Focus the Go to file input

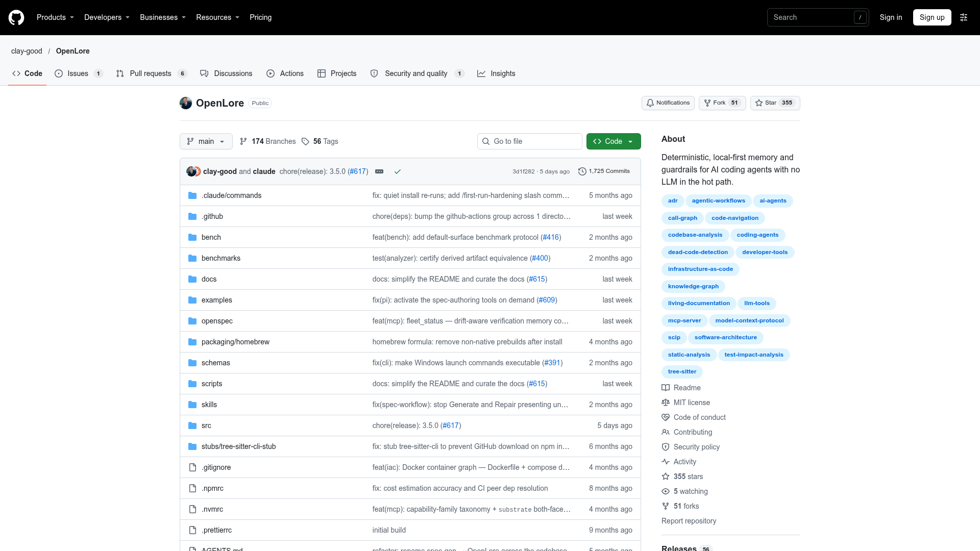(x=529, y=141)
